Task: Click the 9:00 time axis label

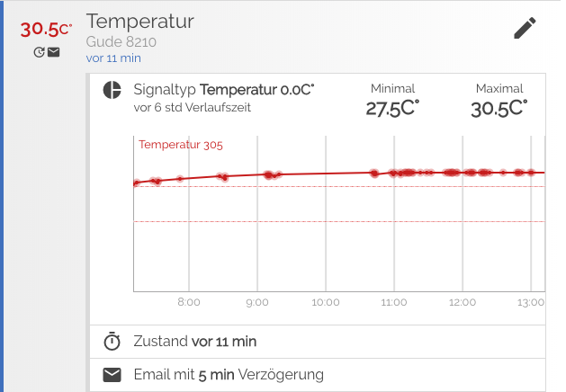Action: pos(257,302)
